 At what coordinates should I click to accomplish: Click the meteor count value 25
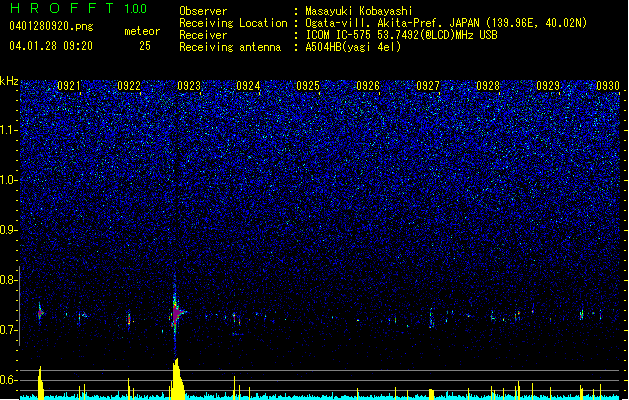pyautogui.click(x=145, y=46)
